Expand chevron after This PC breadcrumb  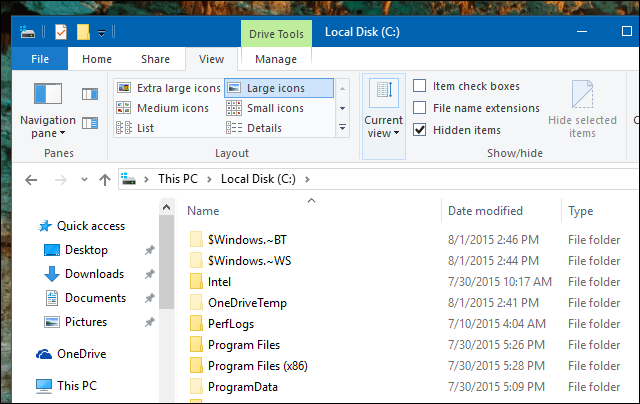pyautogui.click(x=209, y=179)
